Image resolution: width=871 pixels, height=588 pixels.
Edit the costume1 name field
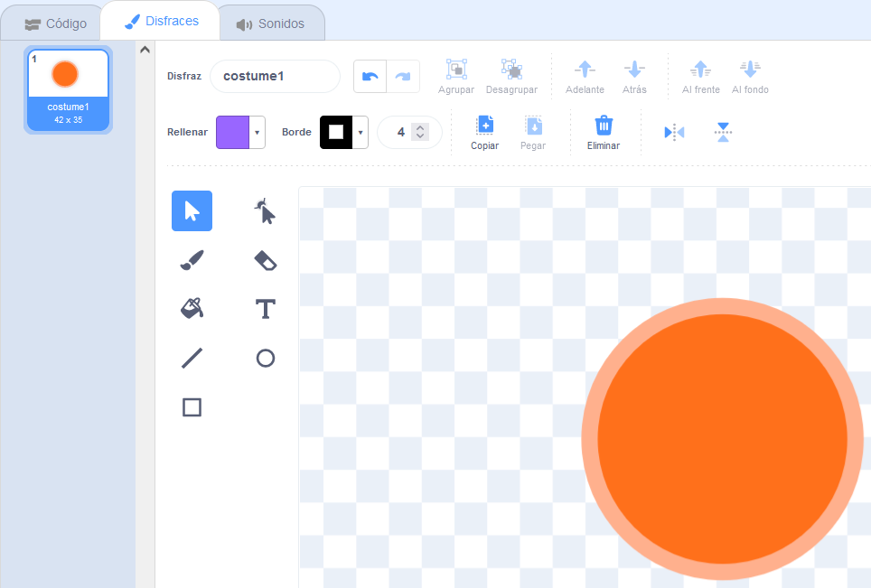coord(275,77)
